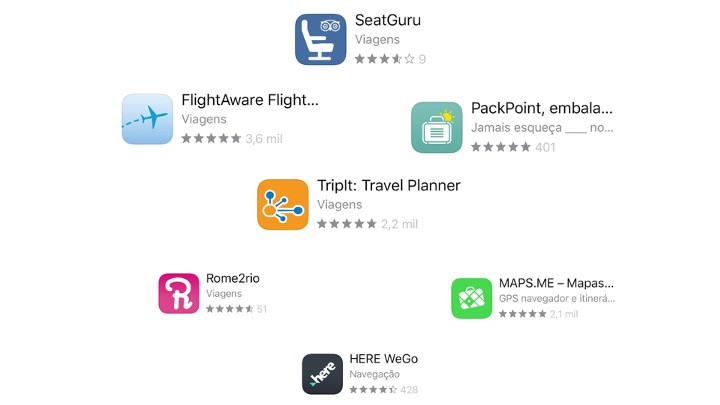720x405 pixels.
Task: Open the PackPoint, embala... title
Action: [x=542, y=108]
